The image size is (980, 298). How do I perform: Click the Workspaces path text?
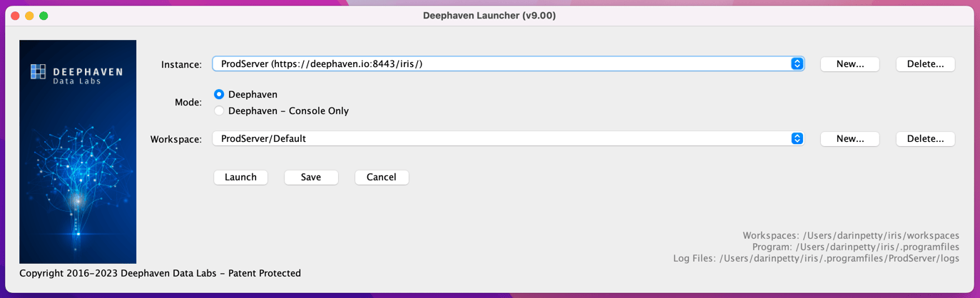pos(850,235)
